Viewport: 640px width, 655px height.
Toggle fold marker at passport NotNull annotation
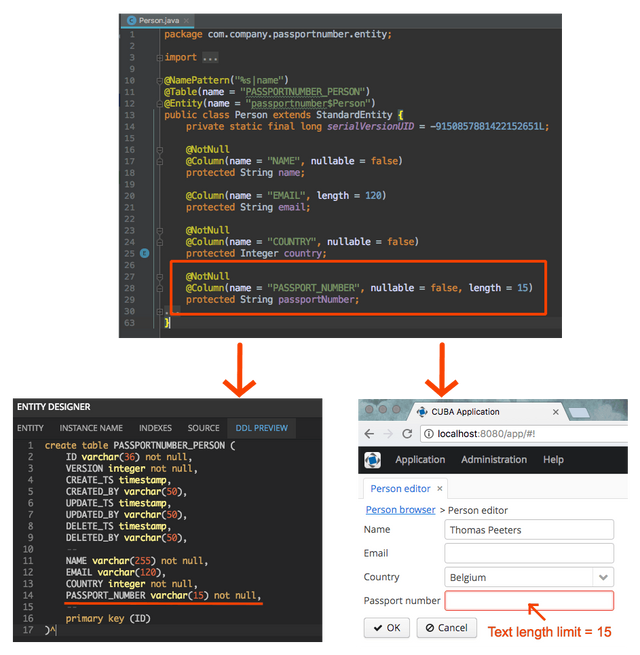click(160, 277)
